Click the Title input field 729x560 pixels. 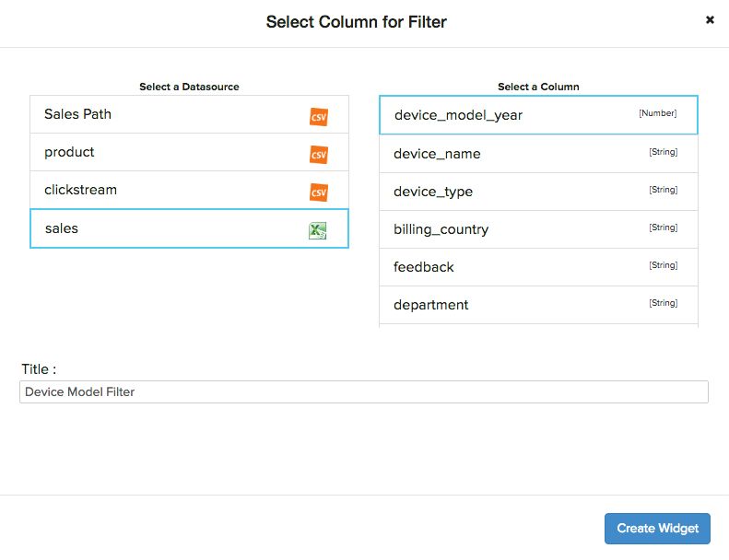click(363, 392)
